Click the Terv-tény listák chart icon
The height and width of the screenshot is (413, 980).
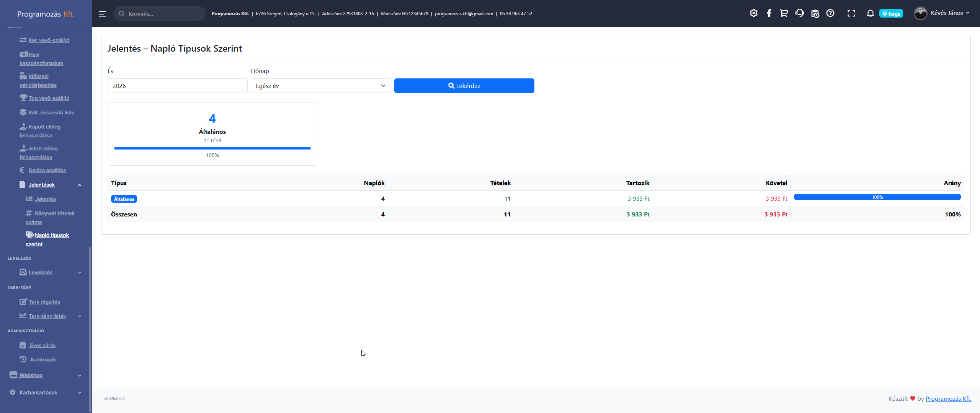click(x=23, y=315)
